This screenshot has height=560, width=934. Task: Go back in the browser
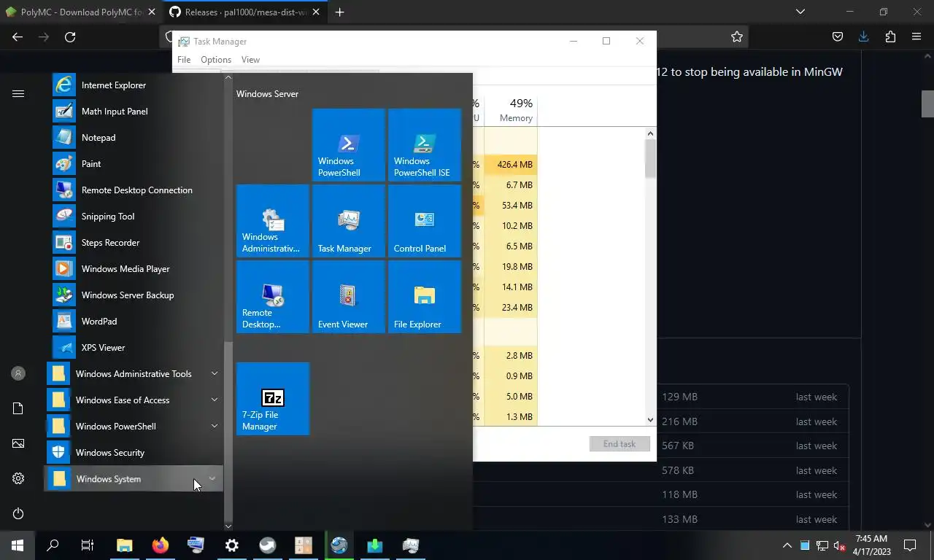click(x=18, y=37)
